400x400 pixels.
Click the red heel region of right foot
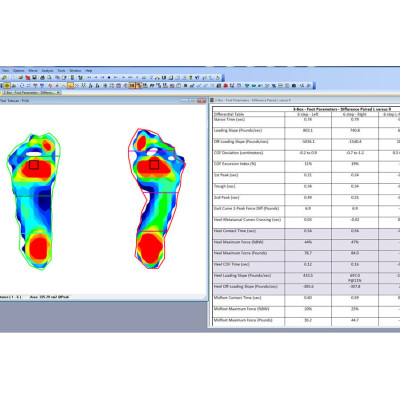150,248
